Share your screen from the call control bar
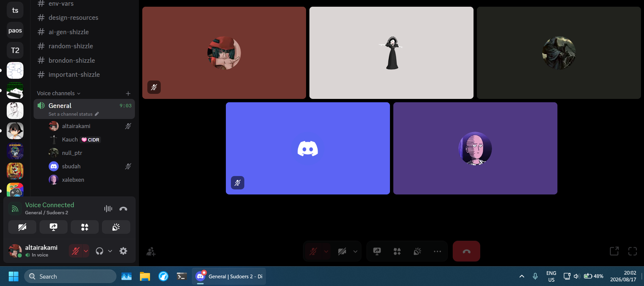 click(x=377, y=251)
